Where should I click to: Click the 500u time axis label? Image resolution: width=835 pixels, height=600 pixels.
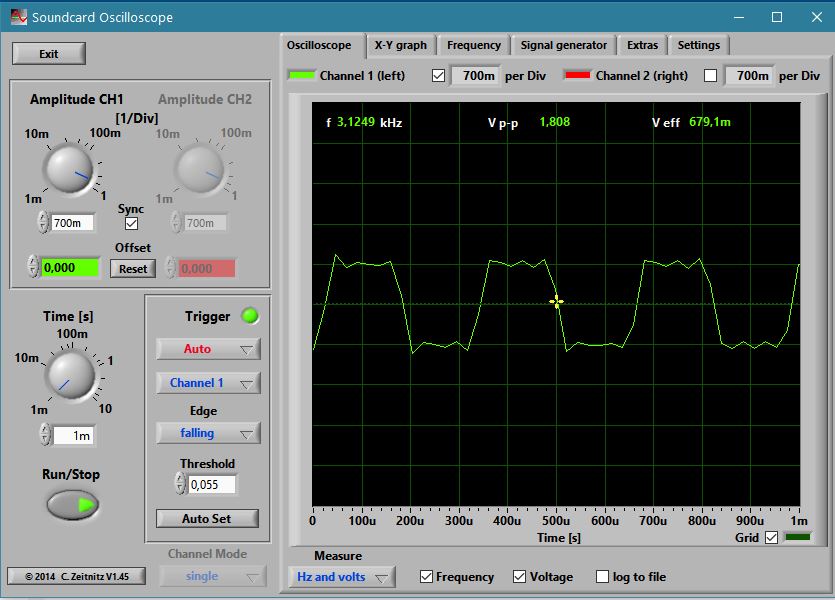point(556,521)
